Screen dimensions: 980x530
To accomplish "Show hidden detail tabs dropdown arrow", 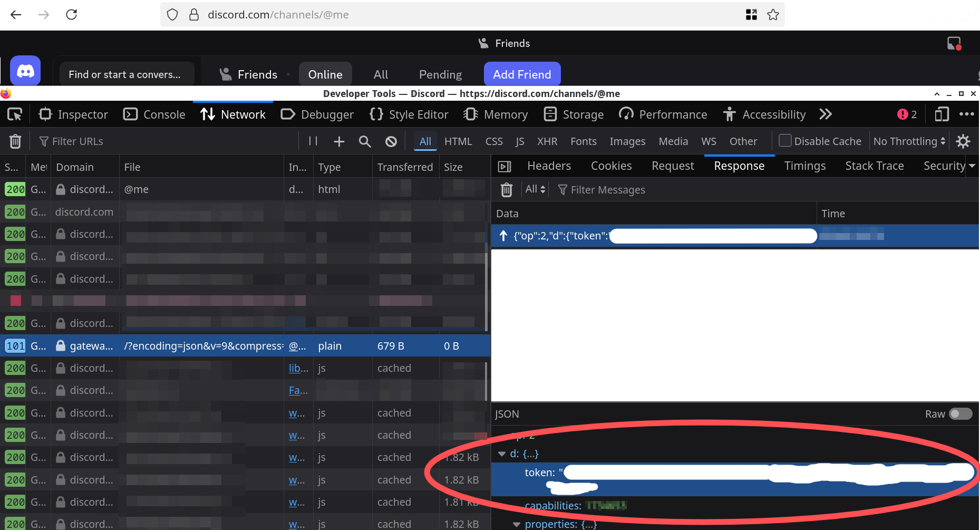I will pyautogui.click(x=972, y=166).
